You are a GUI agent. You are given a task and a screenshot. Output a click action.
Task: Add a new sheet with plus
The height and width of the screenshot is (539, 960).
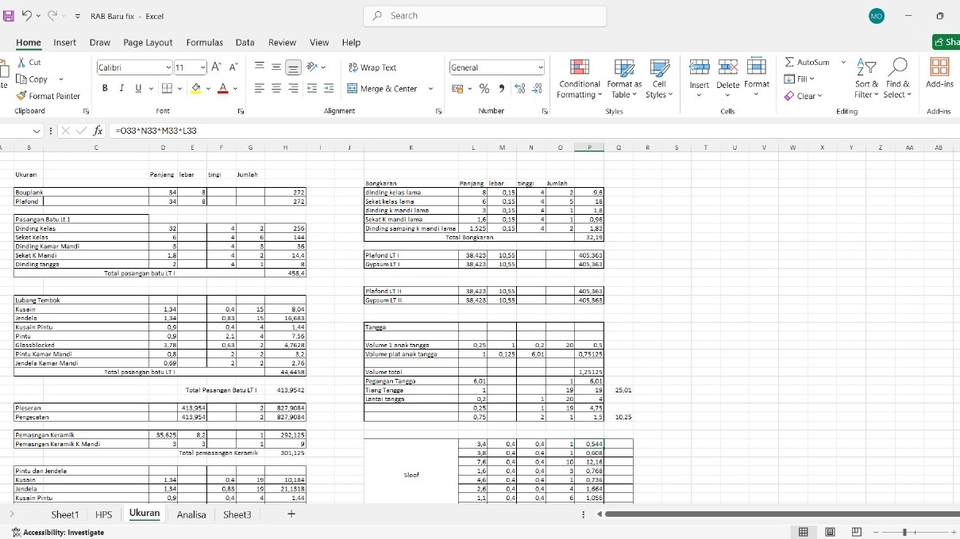point(291,514)
